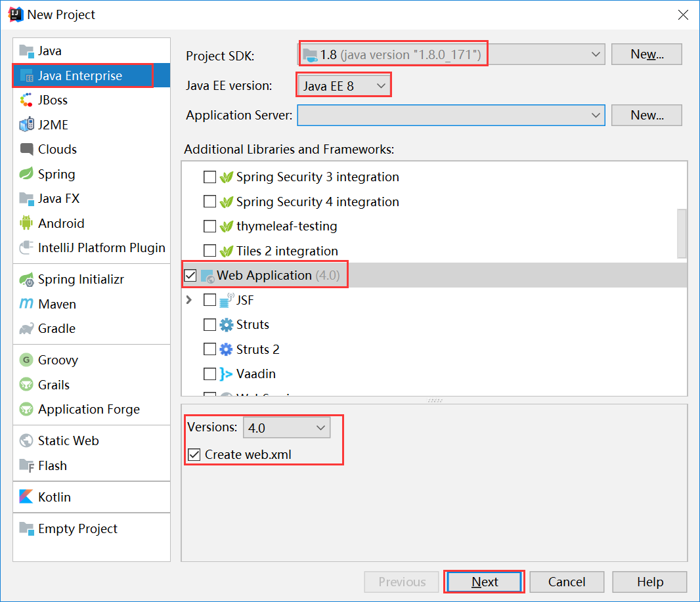The width and height of the screenshot is (700, 602).
Task: Open Help for the wizard
Action: point(649,582)
